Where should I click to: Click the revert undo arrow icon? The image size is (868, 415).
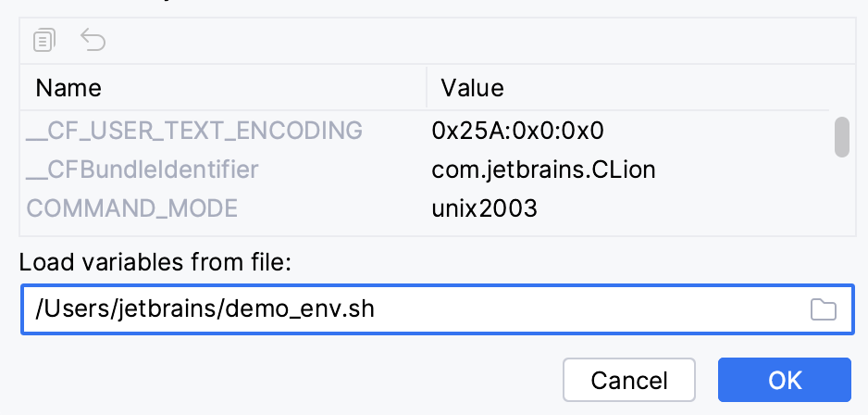click(93, 40)
